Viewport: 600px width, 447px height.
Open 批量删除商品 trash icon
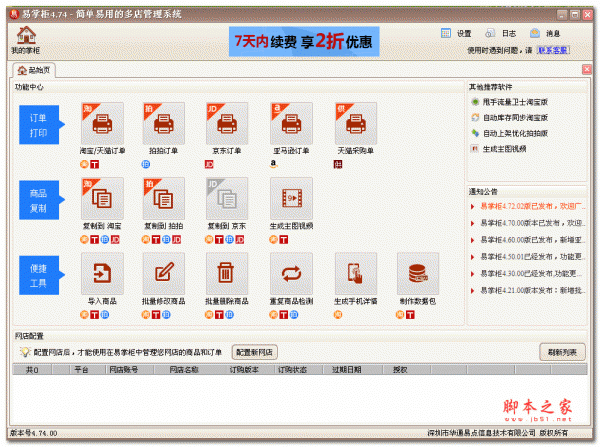pos(227,273)
